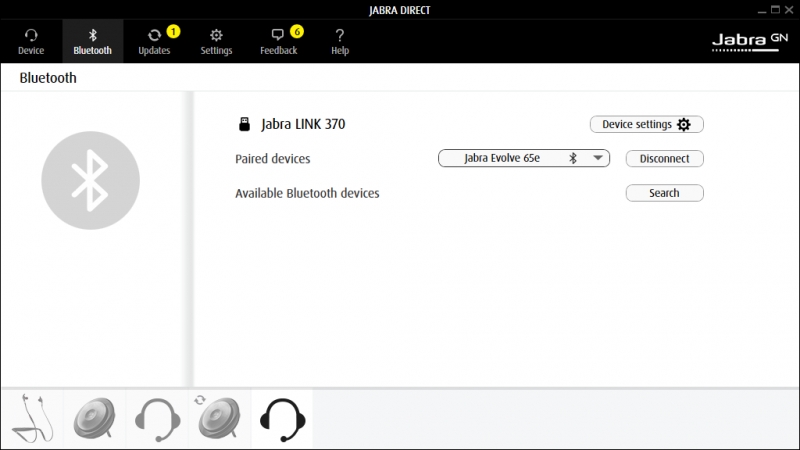Close the Jabra Direct window

tap(789, 9)
